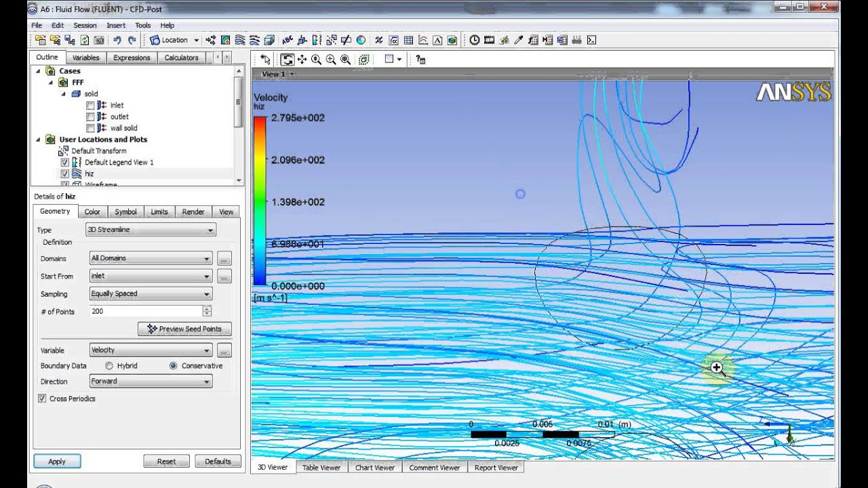This screenshot has width=868, height=488.
Task: Open the Chart Viewer tab
Action: (374, 467)
